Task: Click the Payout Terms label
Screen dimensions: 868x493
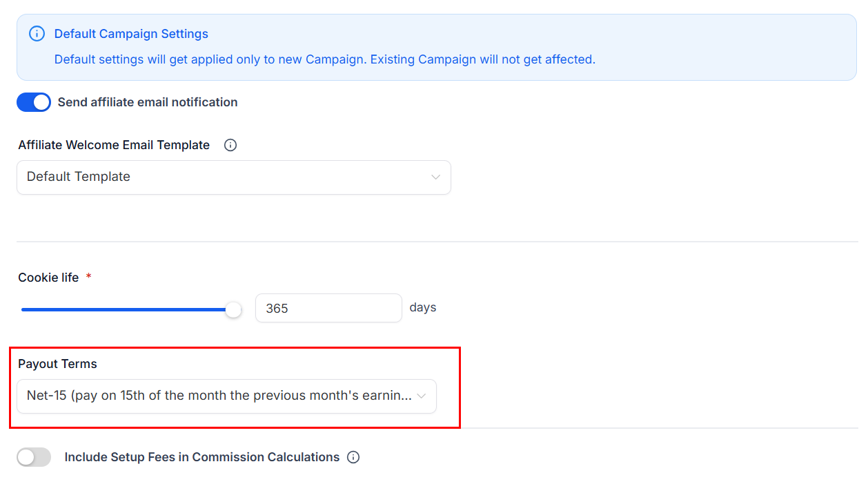Action: click(57, 364)
